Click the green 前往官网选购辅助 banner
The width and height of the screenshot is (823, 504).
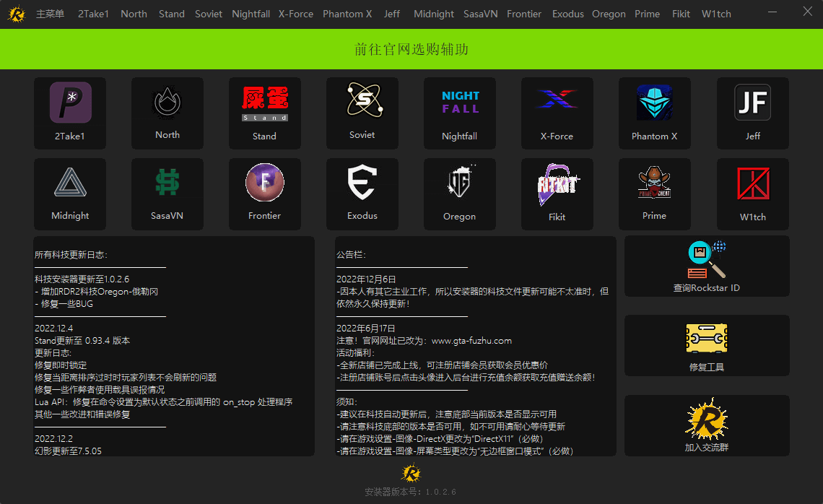[411, 49]
